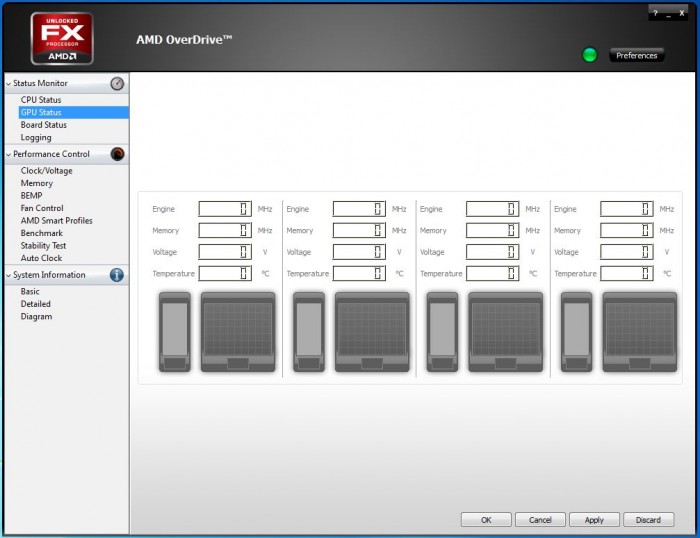The width and height of the screenshot is (700, 538).
Task: Click the AMD FX processor logo
Action: coord(62,38)
